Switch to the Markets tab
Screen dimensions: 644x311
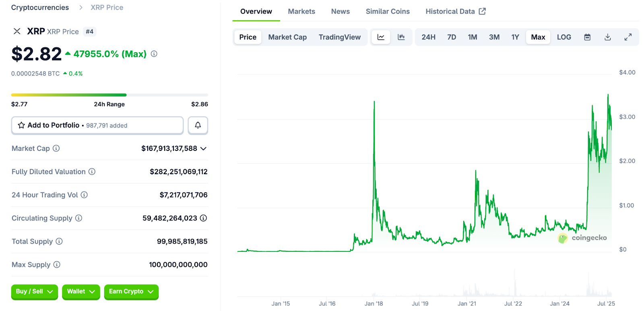(x=301, y=11)
